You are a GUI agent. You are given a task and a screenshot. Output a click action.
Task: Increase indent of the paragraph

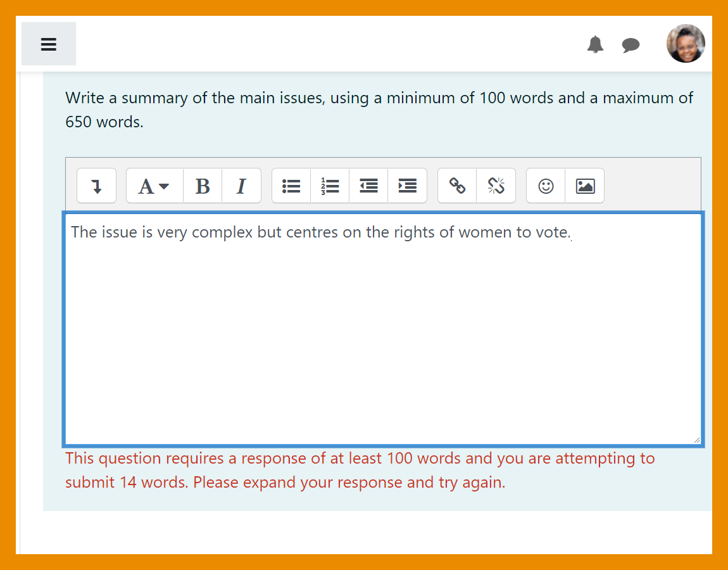407,186
